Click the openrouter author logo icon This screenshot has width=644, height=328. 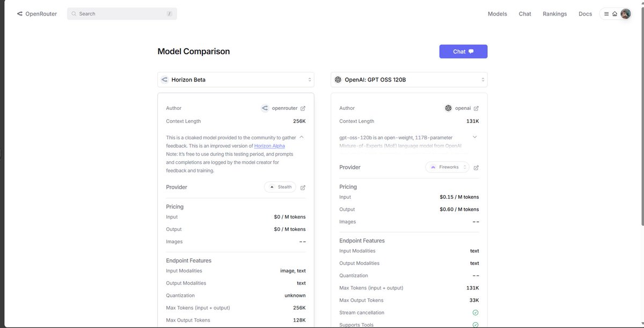(265, 108)
